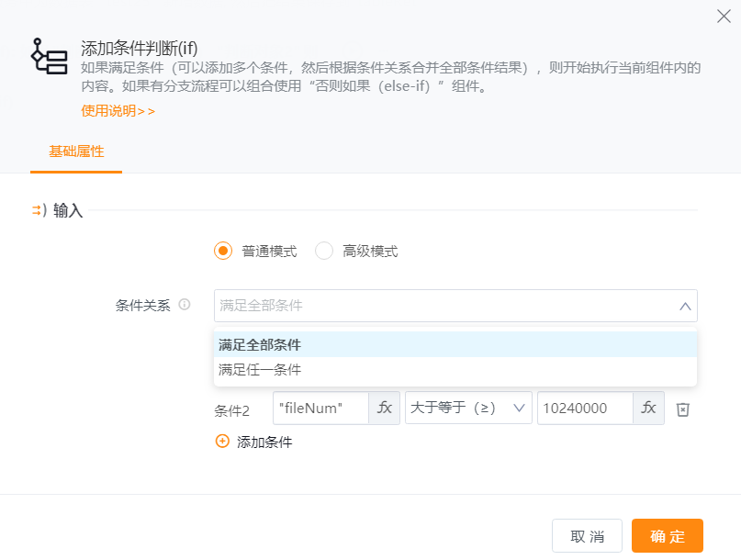Click the plus icon to add condition
Image resolution: width=741 pixels, height=560 pixels.
[x=222, y=442]
